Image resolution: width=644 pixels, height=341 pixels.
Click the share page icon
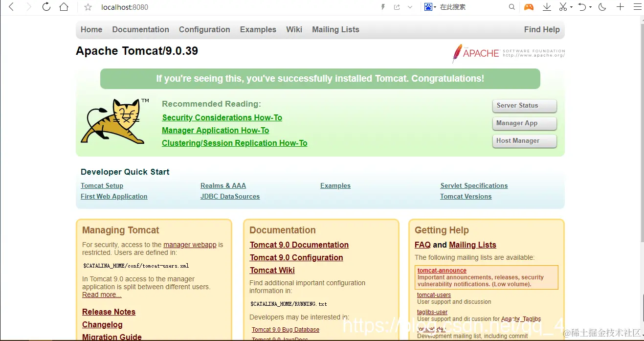coord(397,7)
